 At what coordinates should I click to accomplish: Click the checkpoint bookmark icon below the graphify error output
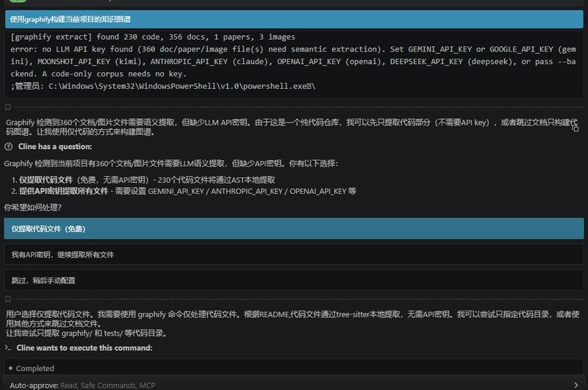click(8, 107)
